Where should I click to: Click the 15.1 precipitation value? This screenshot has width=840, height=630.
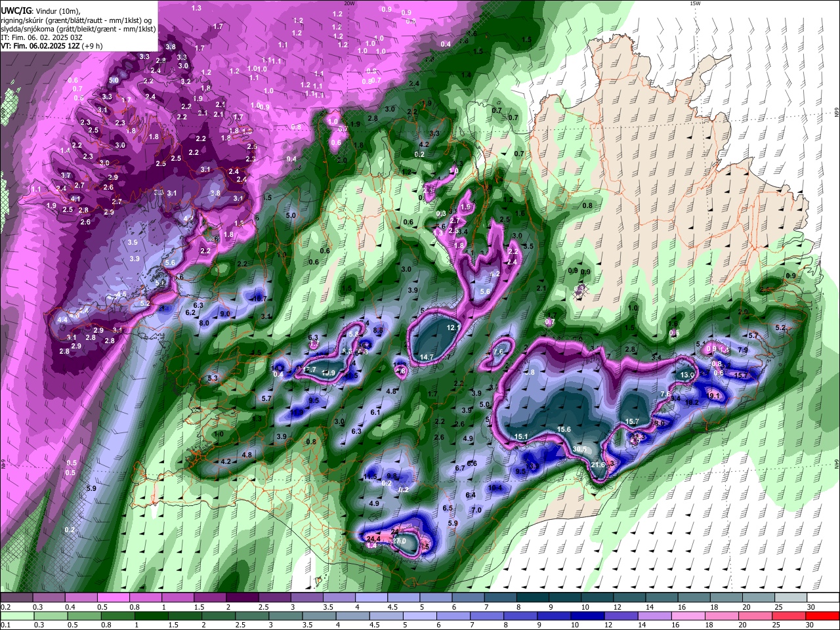tap(521, 436)
